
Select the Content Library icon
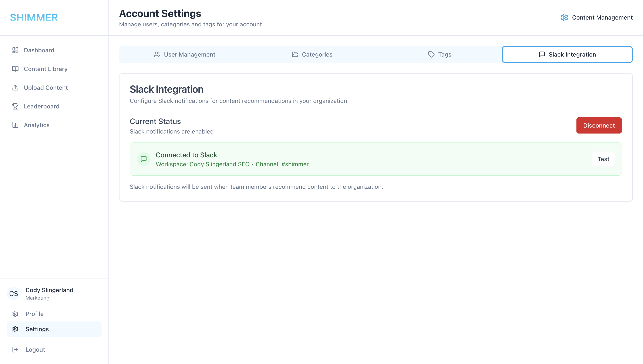[x=15, y=69]
